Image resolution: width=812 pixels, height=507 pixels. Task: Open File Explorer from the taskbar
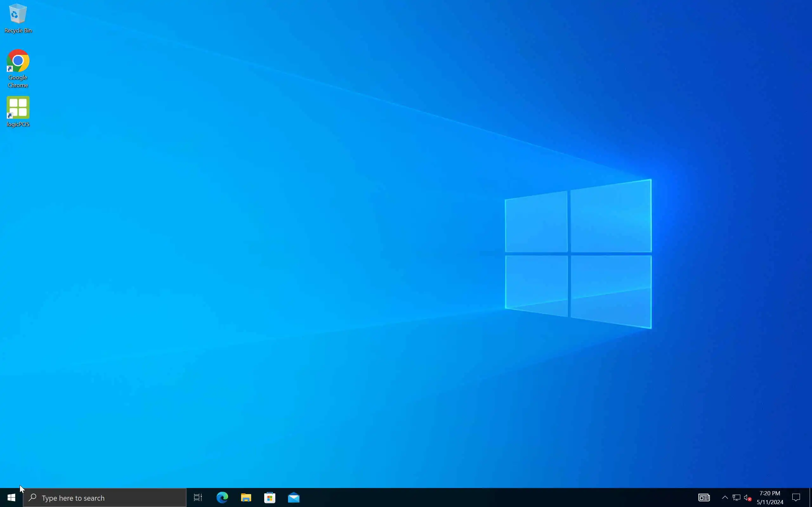coord(246,497)
